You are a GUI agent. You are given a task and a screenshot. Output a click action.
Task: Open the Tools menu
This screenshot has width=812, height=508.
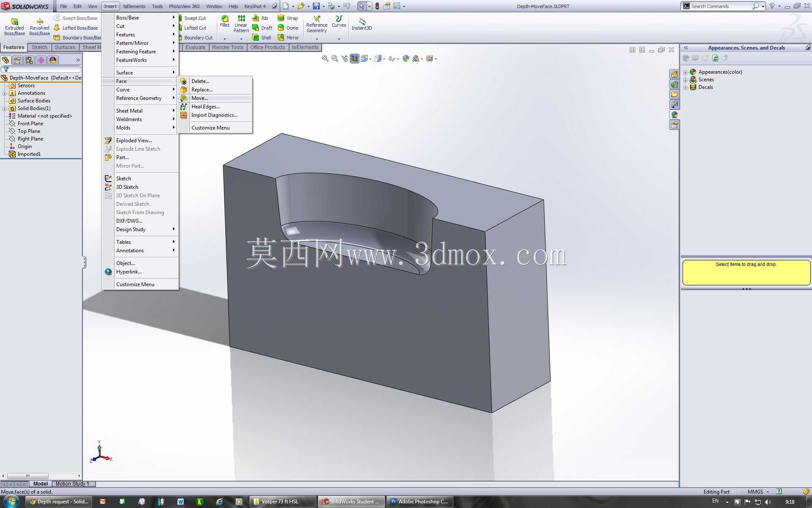(x=157, y=6)
